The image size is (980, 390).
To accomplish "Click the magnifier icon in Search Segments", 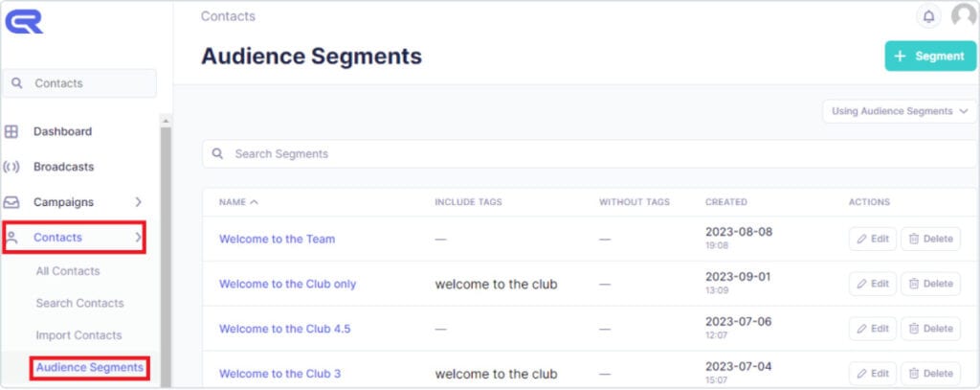I will (x=217, y=153).
